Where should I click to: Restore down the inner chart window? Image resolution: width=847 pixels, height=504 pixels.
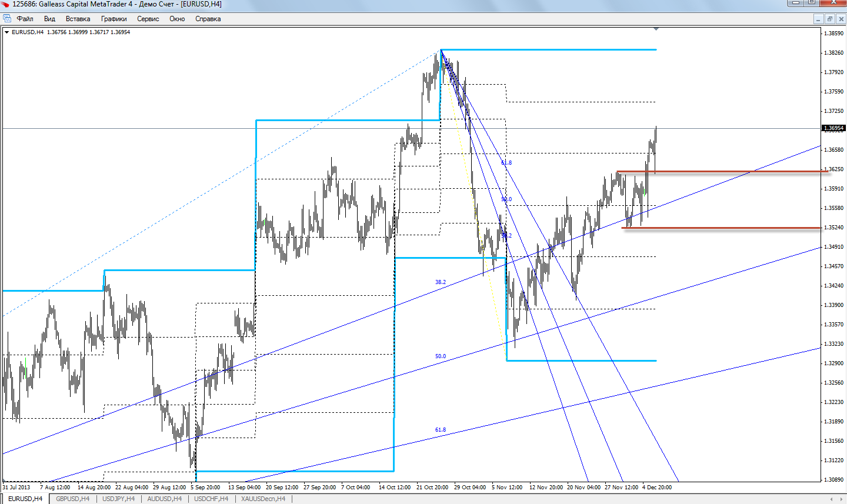point(829,19)
